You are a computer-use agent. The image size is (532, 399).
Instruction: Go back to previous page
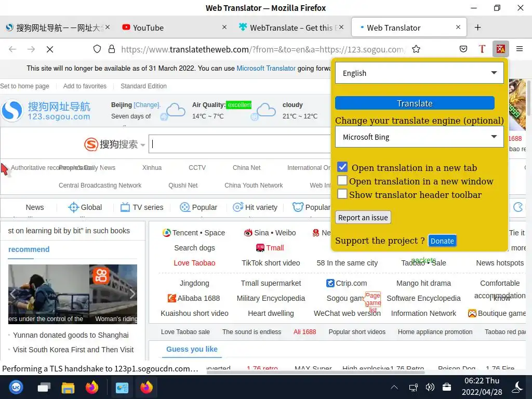click(12, 49)
